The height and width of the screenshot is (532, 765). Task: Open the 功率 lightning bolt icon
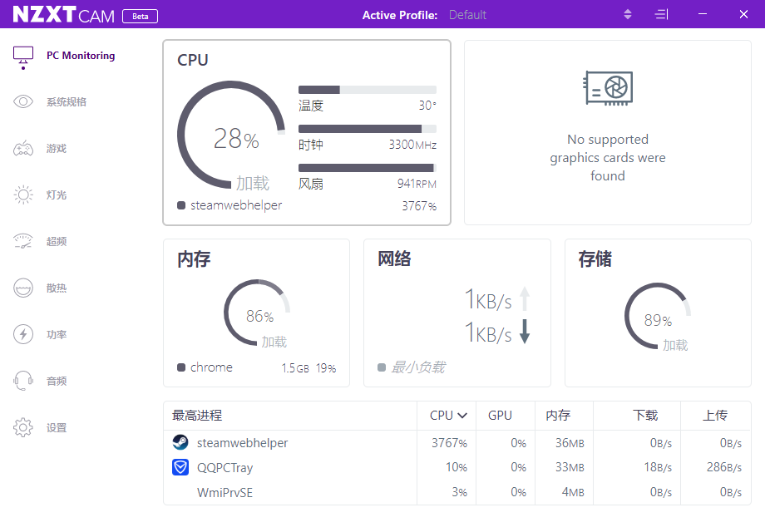23,334
